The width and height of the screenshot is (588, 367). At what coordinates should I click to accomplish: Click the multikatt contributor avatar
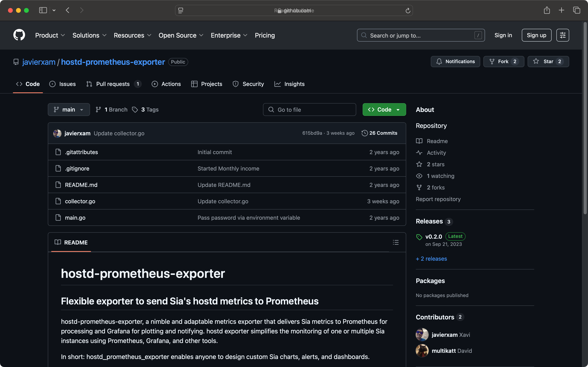coord(422,350)
